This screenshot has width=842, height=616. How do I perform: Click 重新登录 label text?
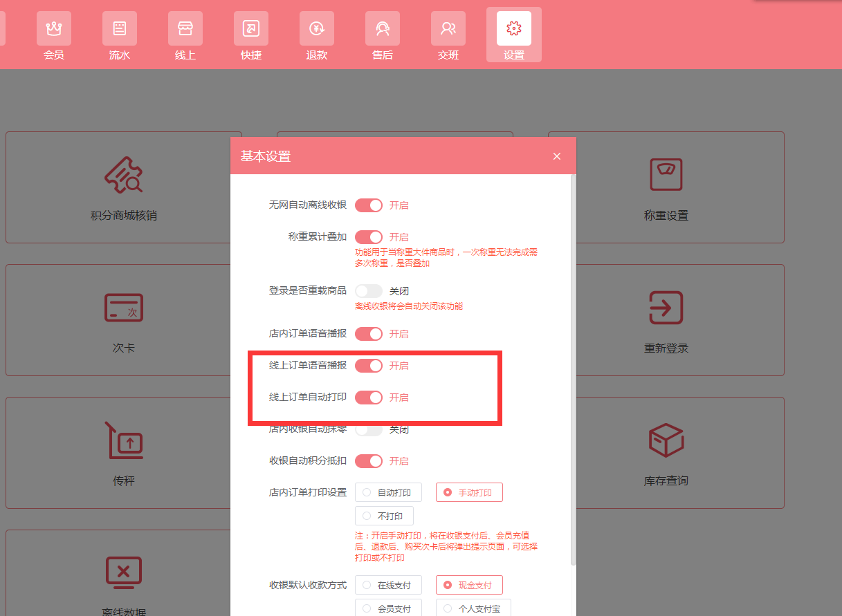point(666,348)
